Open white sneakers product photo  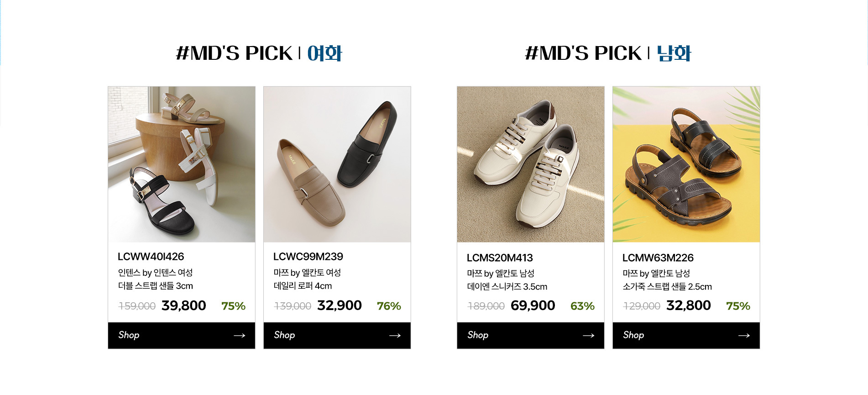pos(531,164)
